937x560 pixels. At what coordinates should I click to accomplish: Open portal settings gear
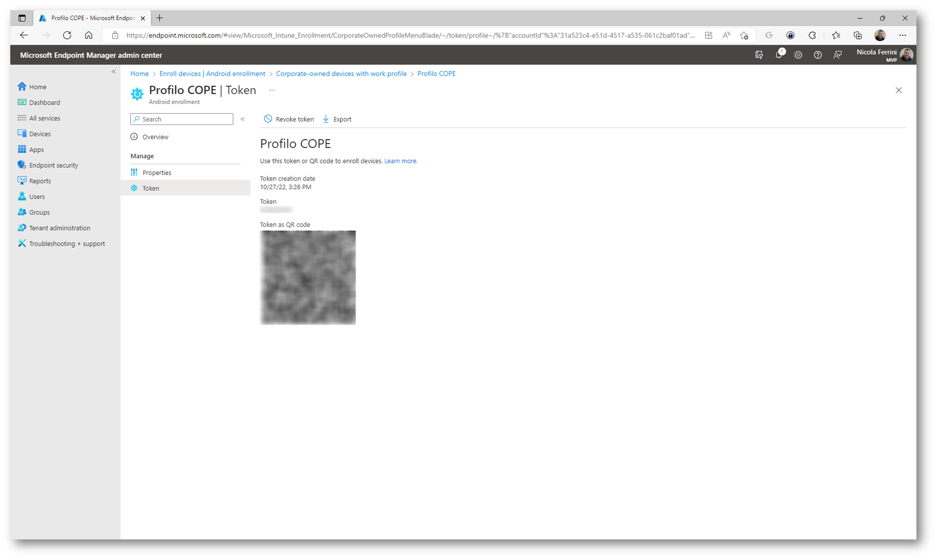[798, 55]
